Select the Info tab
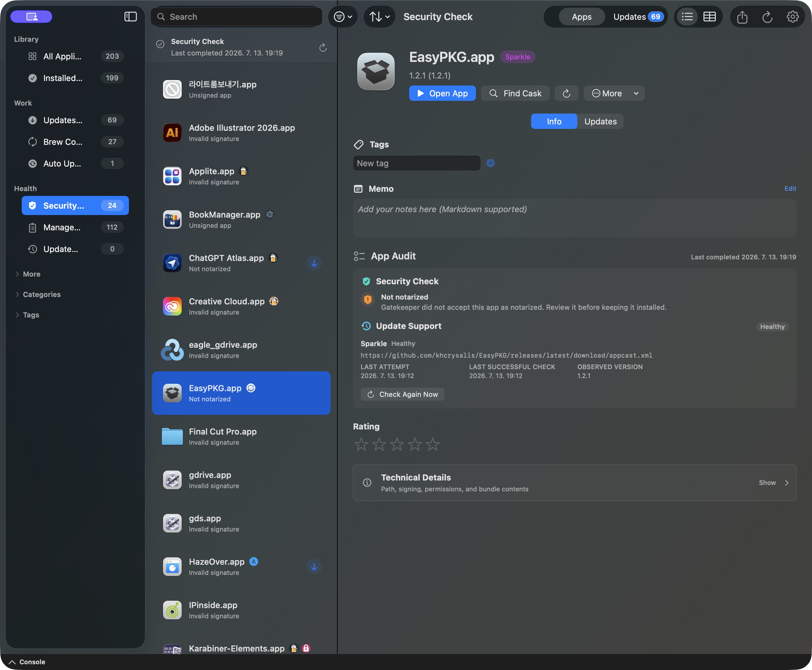812x670 pixels. (554, 122)
